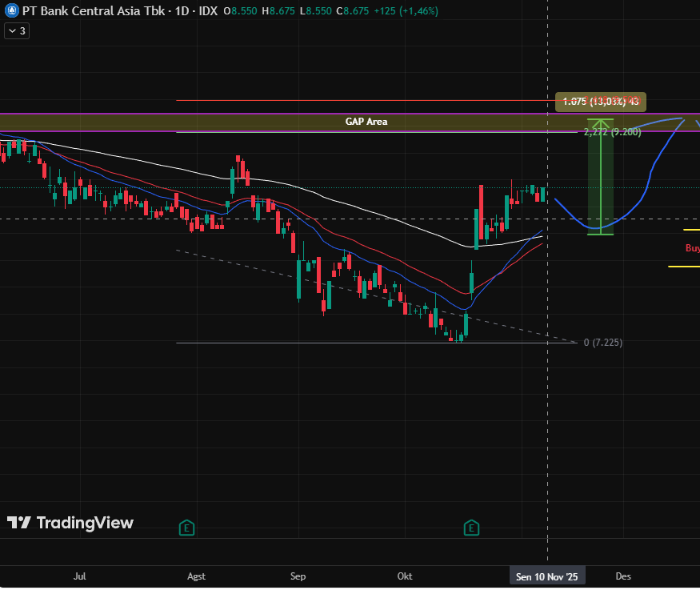The width and height of the screenshot is (700, 590).
Task: Click the earnings E marker near Agst
Action: click(x=186, y=528)
